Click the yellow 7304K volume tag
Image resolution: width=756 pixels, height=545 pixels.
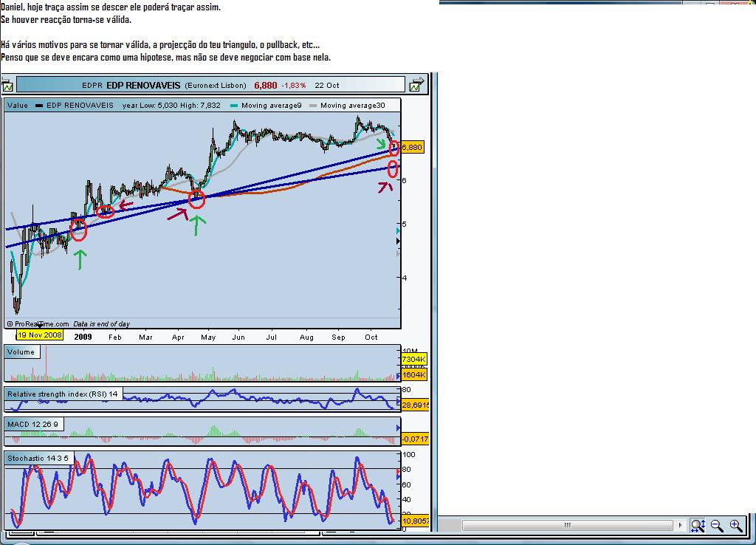point(413,360)
